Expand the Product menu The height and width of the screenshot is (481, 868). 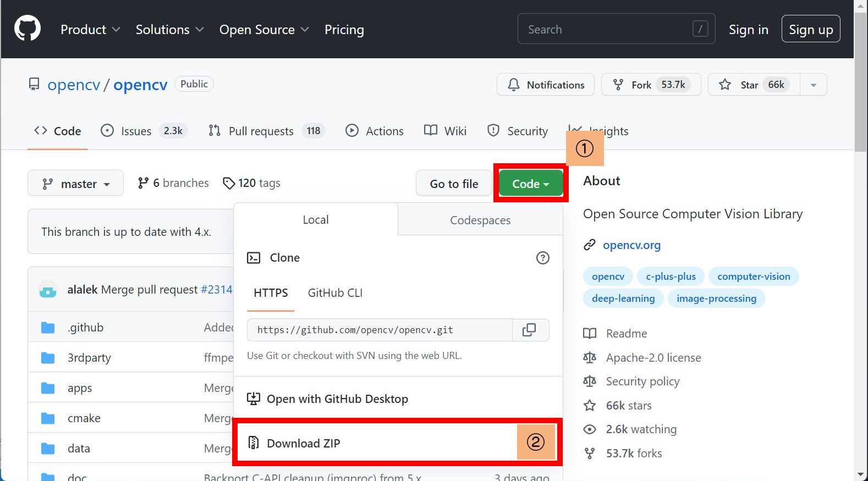click(90, 30)
